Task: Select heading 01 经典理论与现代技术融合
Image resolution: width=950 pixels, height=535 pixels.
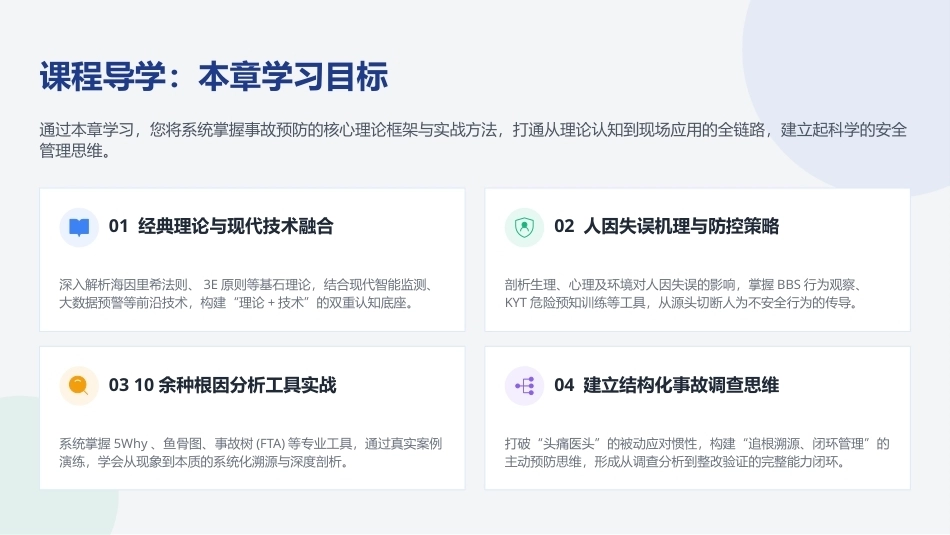Action: pos(221,227)
